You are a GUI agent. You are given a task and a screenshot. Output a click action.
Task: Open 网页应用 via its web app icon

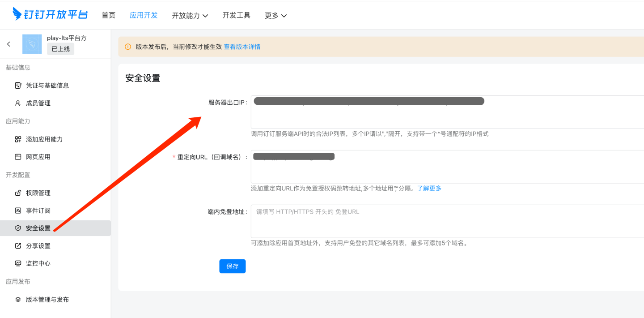[17, 157]
